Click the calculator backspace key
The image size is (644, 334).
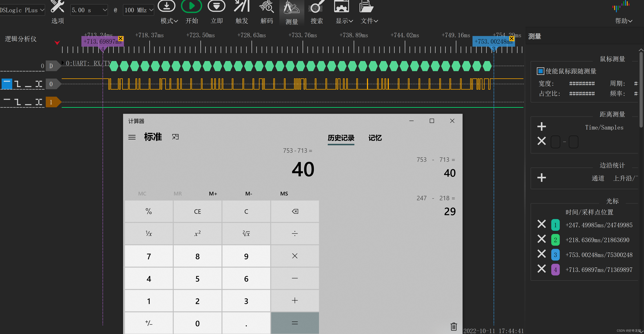click(x=295, y=211)
